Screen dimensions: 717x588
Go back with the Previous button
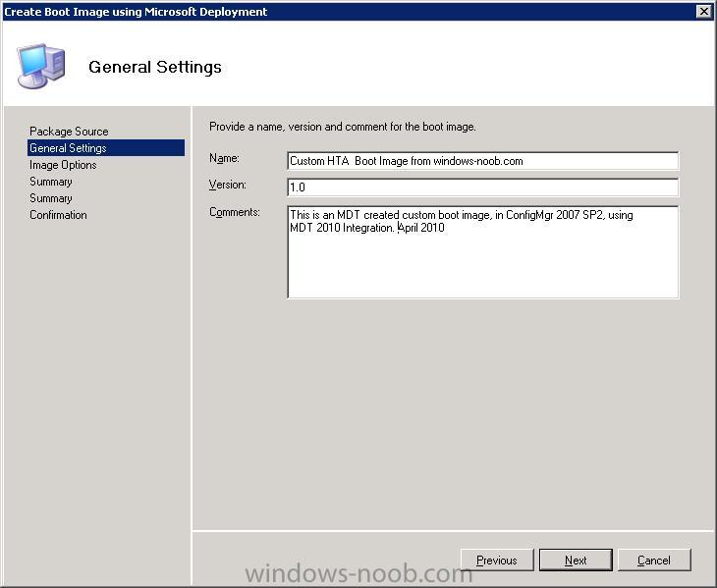[497, 560]
